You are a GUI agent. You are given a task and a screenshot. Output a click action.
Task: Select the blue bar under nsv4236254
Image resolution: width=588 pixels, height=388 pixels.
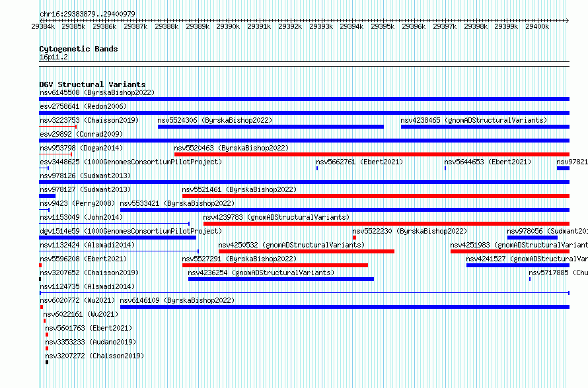[x=281, y=279]
